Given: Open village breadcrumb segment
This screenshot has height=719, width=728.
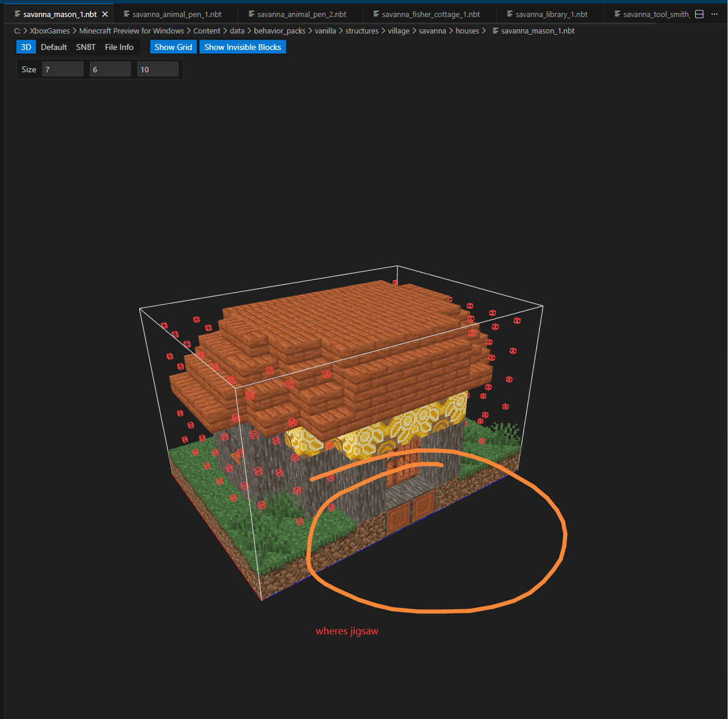Looking at the screenshot, I should [x=399, y=31].
